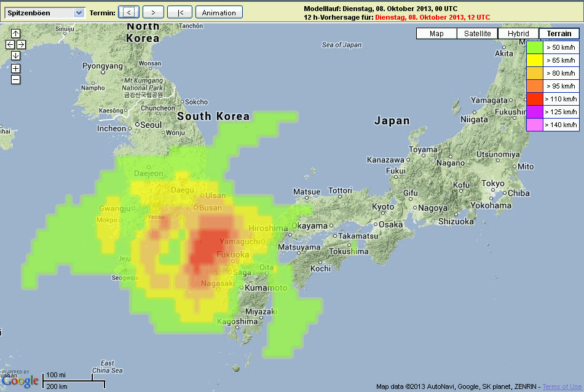Image resolution: width=584 pixels, height=392 pixels.
Task: Zoom out with the minus button
Action: click(15, 79)
